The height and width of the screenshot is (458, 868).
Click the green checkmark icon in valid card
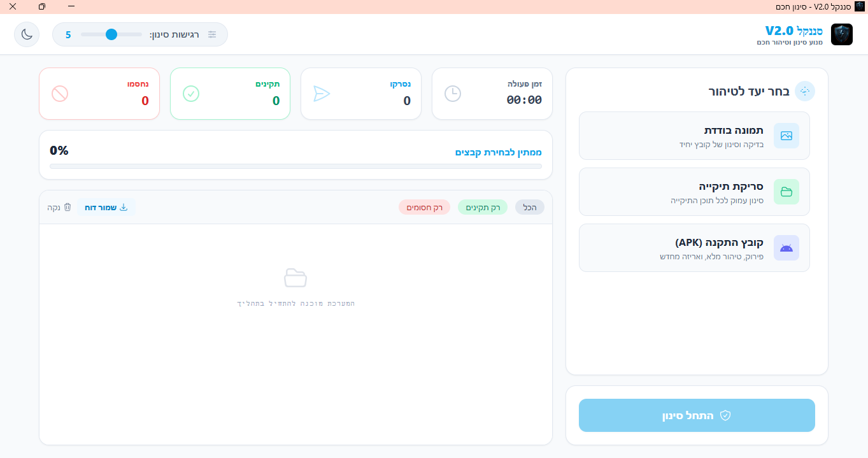pyautogui.click(x=191, y=94)
